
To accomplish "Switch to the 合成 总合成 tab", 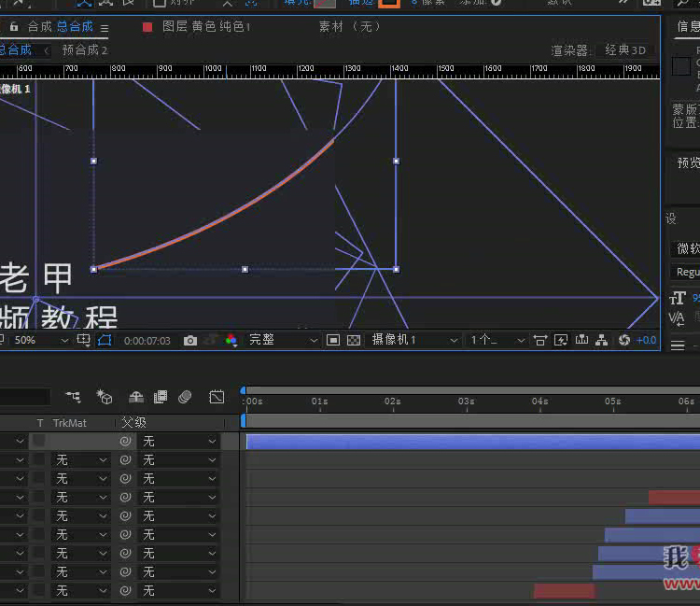I will pos(61,27).
